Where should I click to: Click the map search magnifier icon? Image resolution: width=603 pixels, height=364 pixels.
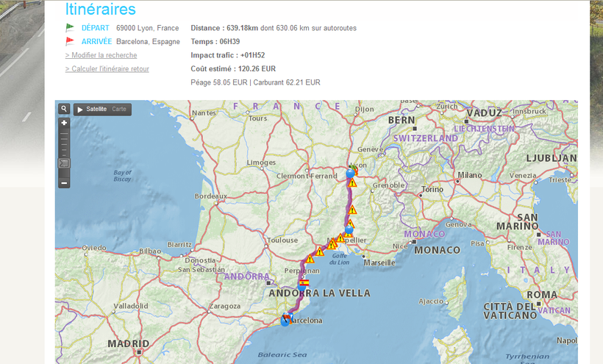(x=64, y=109)
